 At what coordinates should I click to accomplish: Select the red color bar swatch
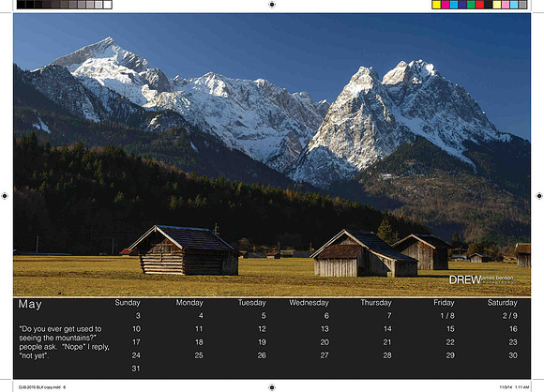(x=480, y=5)
